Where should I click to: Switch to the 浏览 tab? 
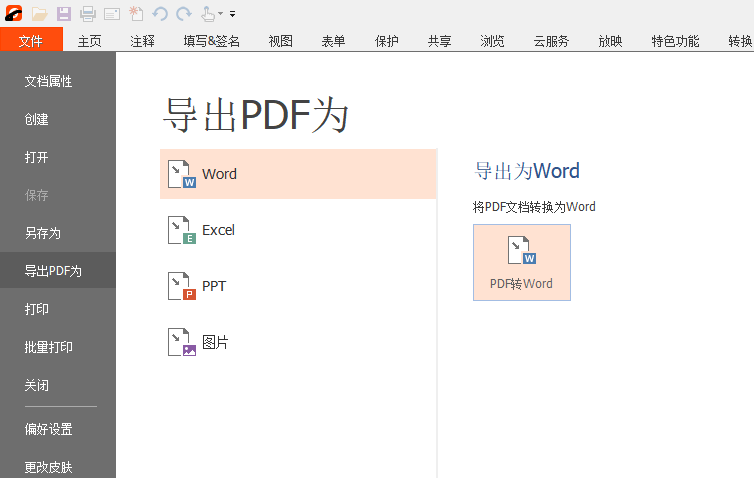pyautogui.click(x=492, y=41)
